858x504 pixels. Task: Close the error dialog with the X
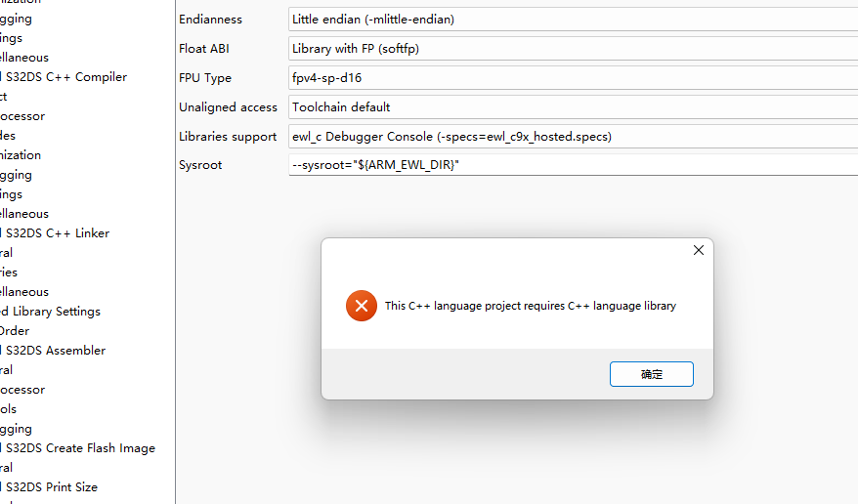pos(698,250)
